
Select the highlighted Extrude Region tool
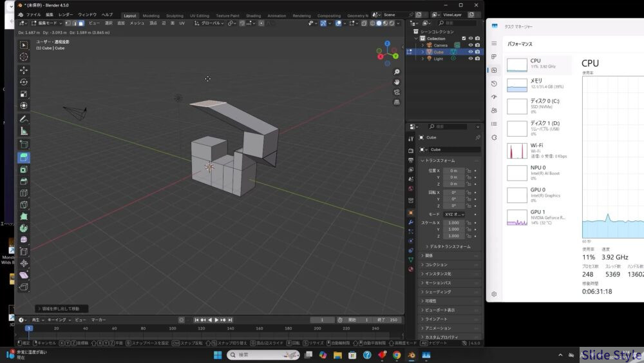pos(24,157)
